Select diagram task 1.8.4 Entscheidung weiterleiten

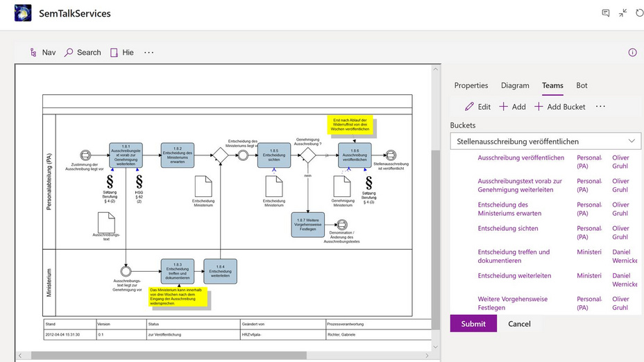tap(220, 271)
